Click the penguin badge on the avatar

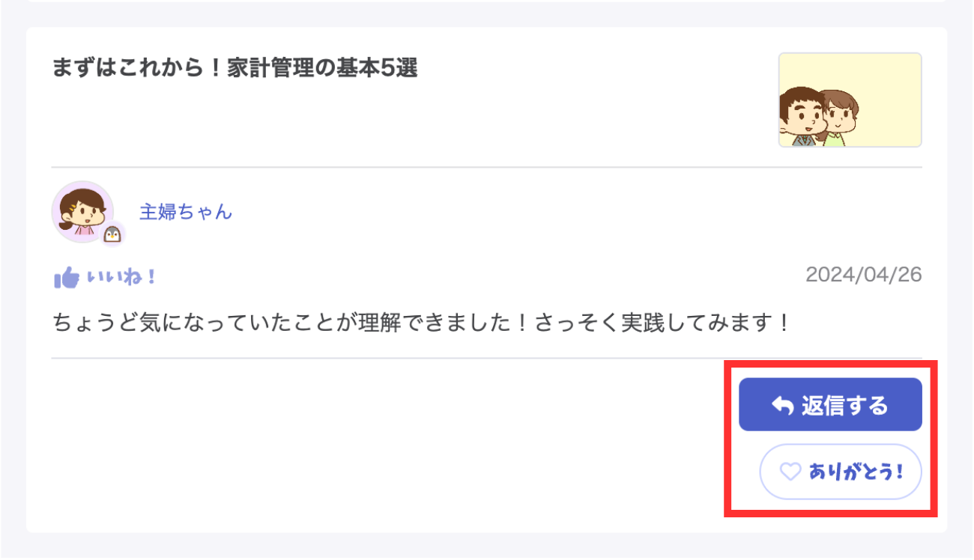point(112,234)
